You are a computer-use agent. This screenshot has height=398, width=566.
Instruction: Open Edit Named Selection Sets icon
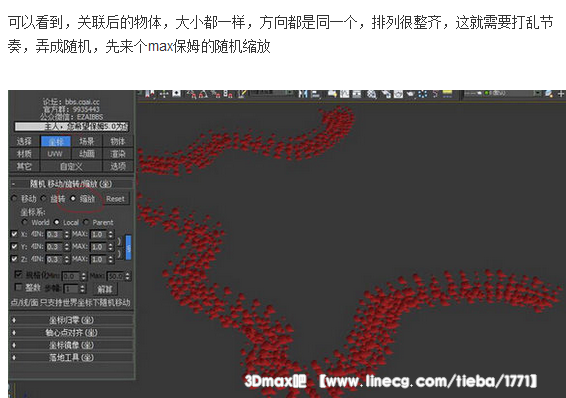tap(241, 94)
